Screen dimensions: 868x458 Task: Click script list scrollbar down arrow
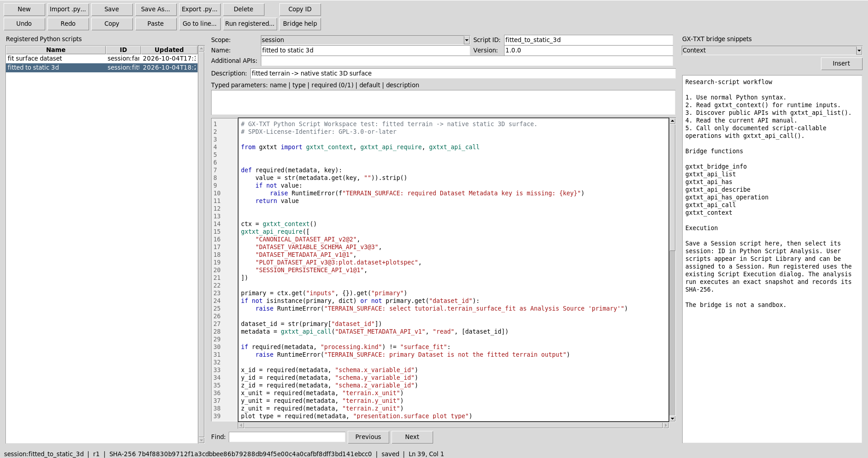202,440
